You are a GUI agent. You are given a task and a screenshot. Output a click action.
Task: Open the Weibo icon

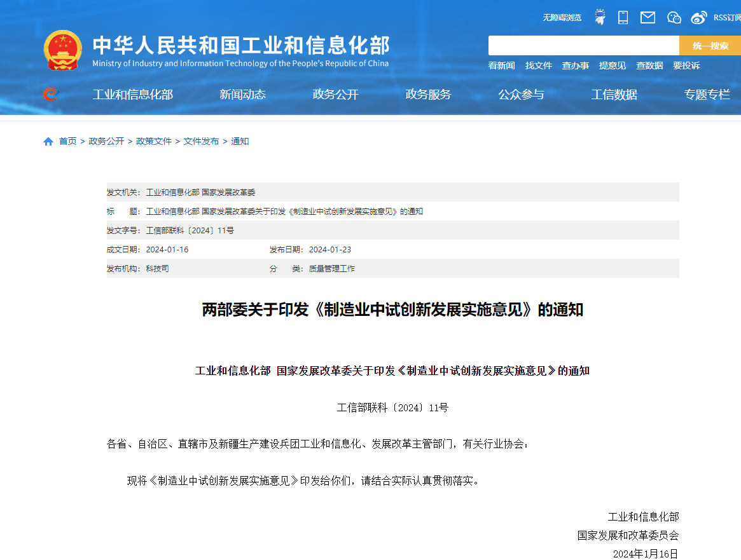(x=699, y=17)
